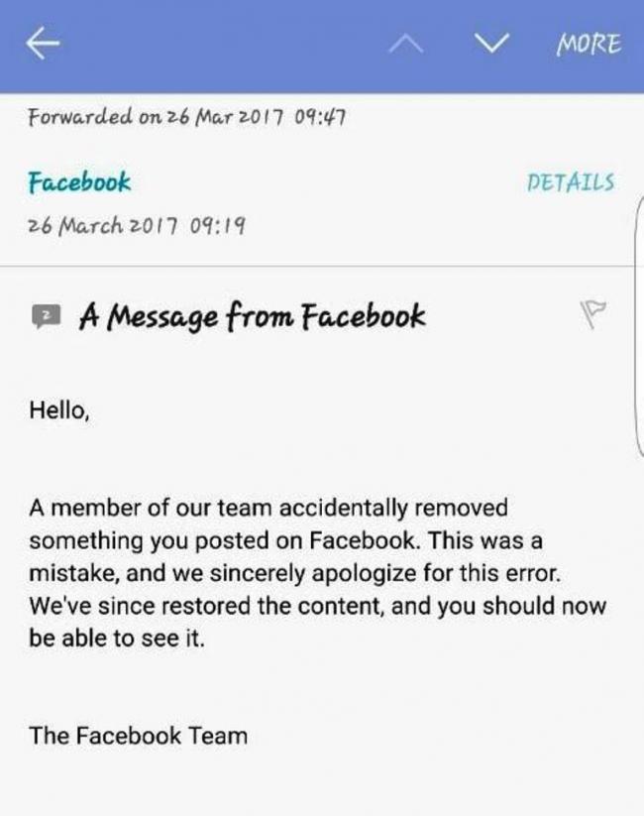Viewport: 644px width, 816px height.
Task: Select the Facebook sender name
Action: [79, 183]
